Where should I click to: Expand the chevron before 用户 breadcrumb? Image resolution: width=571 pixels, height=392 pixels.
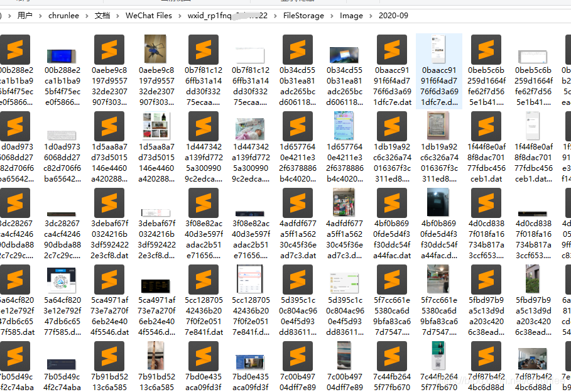tap(9, 16)
